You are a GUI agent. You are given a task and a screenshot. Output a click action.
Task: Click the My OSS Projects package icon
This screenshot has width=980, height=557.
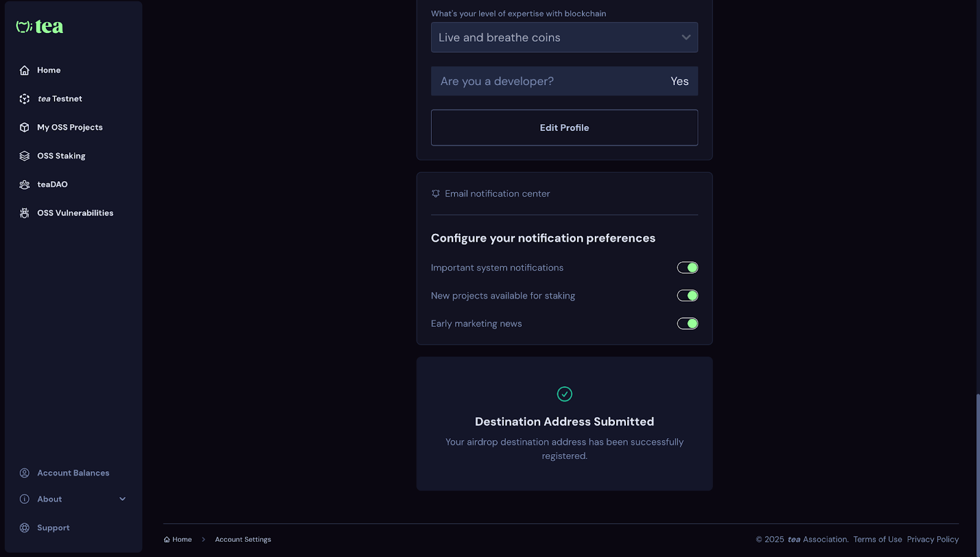[x=24, y=127]
